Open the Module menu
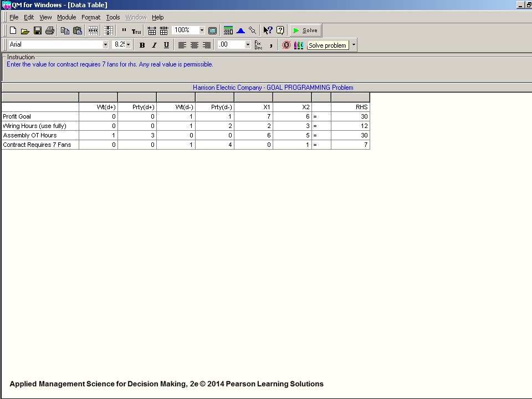The height and width of the screenshot is (399, 532). coord(66,17)
